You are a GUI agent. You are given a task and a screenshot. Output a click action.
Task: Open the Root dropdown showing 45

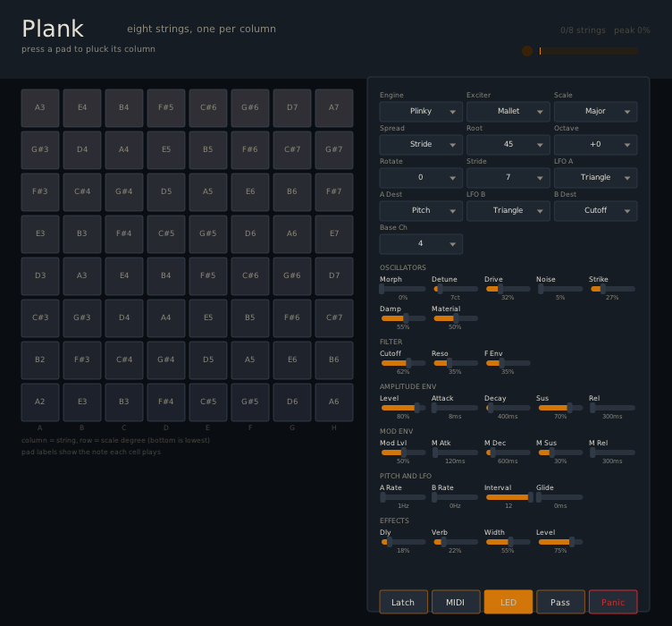(x=508, y=145)
